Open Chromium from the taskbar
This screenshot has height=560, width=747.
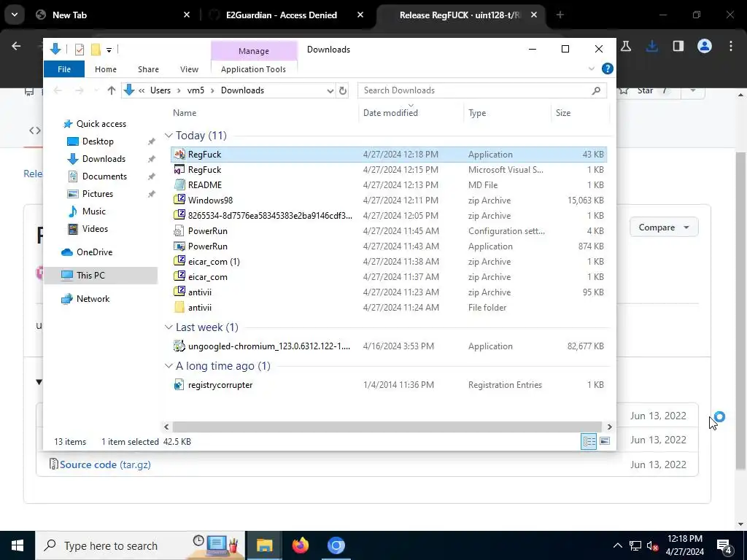[x=336, y=545]
